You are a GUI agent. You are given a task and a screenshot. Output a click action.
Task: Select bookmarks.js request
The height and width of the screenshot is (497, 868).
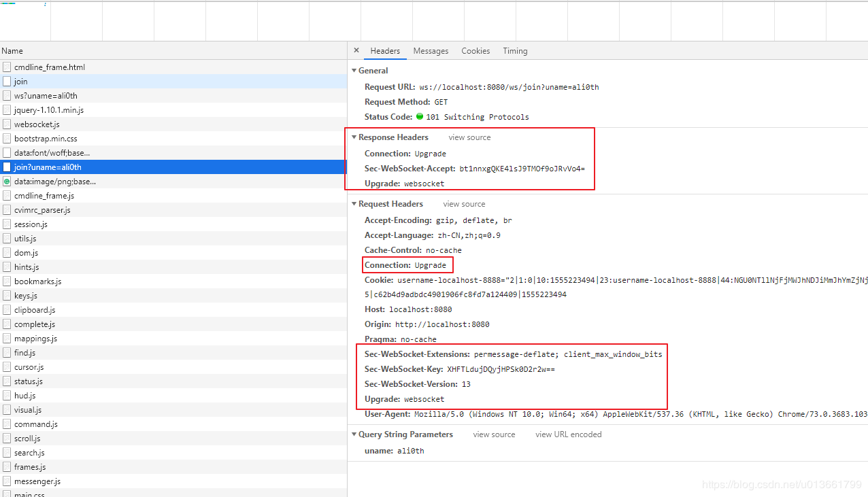click(173, 281)
